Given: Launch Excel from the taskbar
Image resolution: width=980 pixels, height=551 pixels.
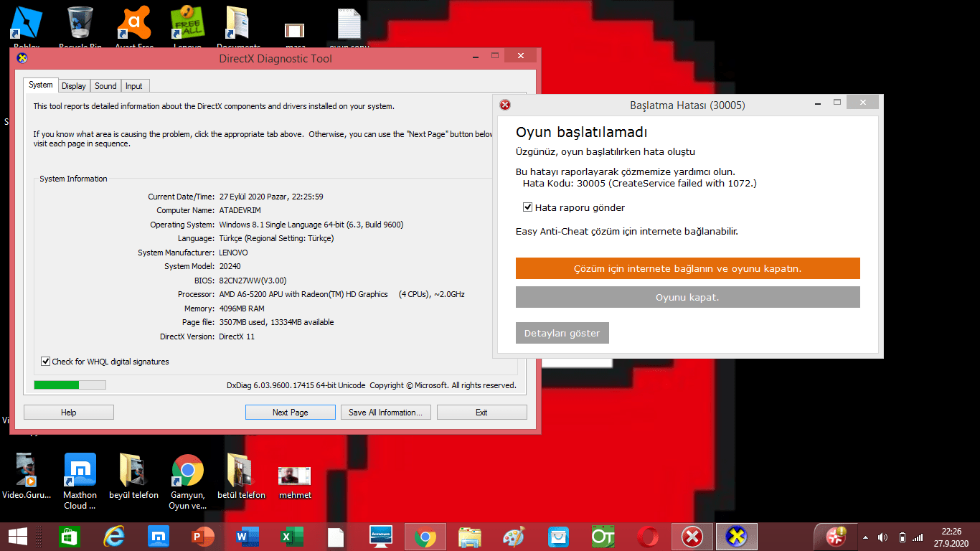Looking at the screenshot, I should click(291, 537).
